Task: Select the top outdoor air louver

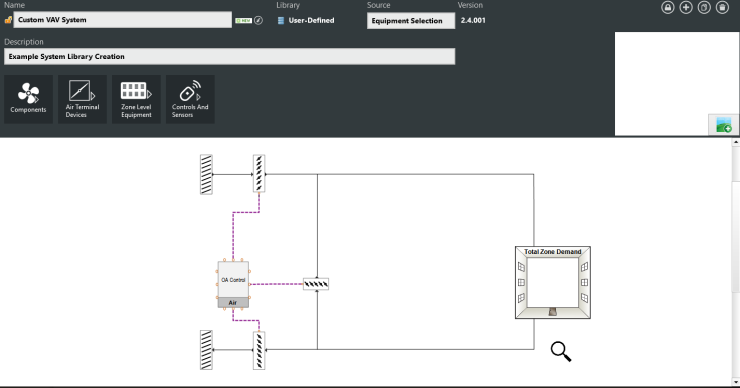Action: 206,175
